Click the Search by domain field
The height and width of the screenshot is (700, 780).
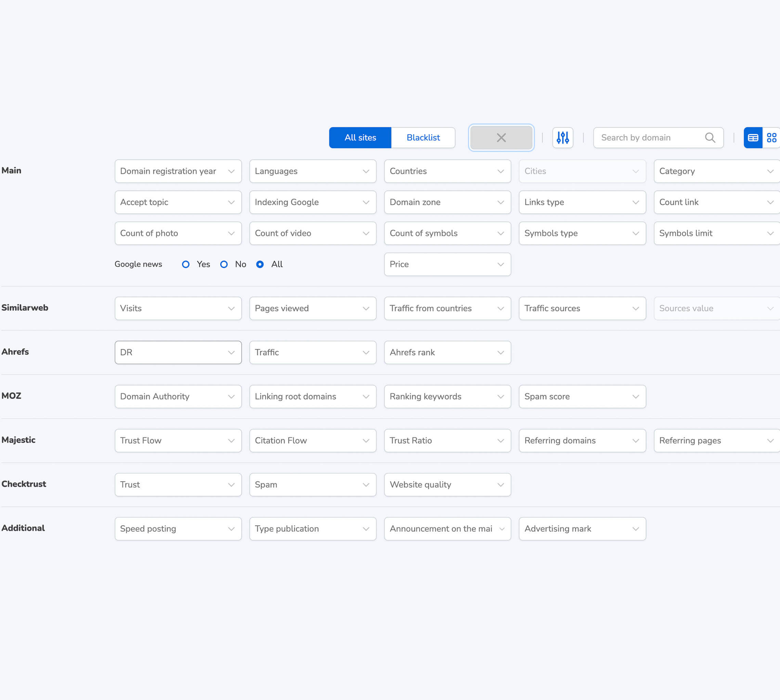click(650, 137)
